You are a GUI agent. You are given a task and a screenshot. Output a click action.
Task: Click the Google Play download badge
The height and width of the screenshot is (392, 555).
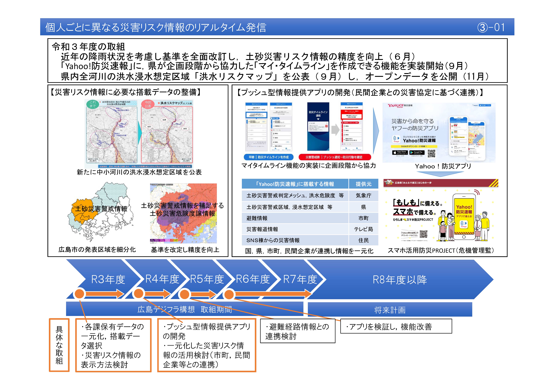coord(417,153)
